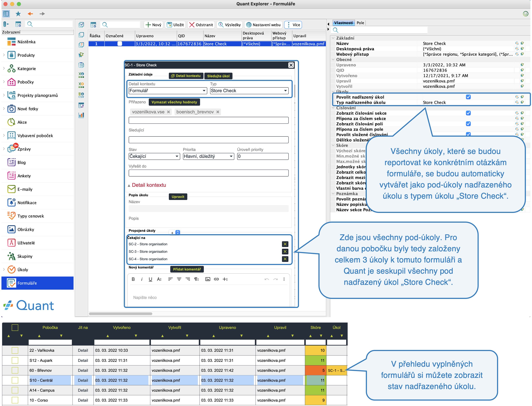The height and width of the screenshot is (406, 532).
Task: Open the Detail kontextu Formulář dropdown
Action: (x=168, y=91)
